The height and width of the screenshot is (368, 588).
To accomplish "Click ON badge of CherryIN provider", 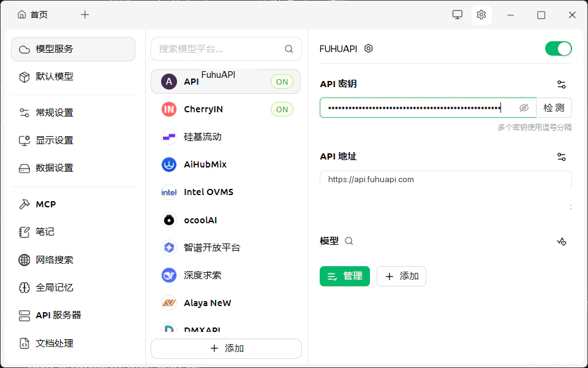I will (282, 110).
